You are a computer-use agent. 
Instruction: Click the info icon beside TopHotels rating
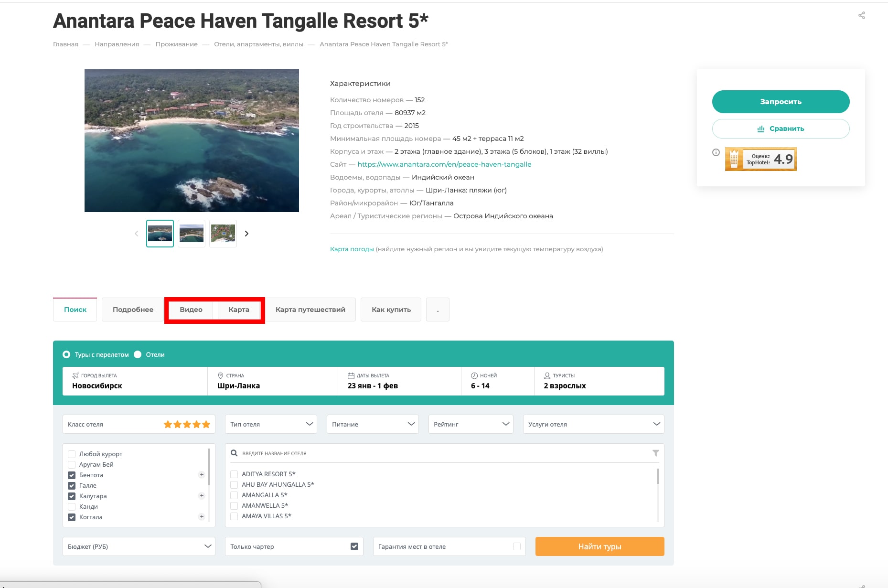tap(716, 152)
